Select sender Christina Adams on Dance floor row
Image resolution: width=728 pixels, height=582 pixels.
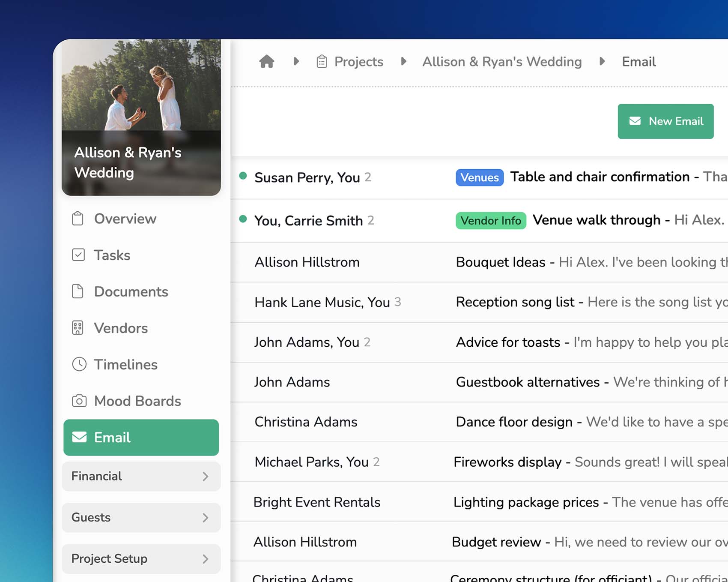(306, 422)
